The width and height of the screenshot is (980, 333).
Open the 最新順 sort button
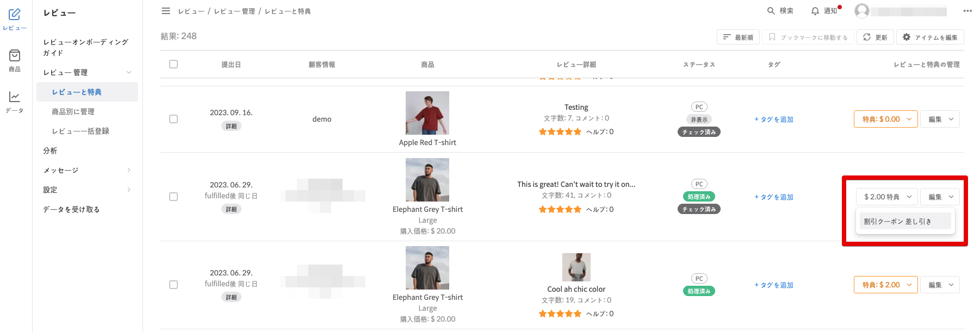738,37
